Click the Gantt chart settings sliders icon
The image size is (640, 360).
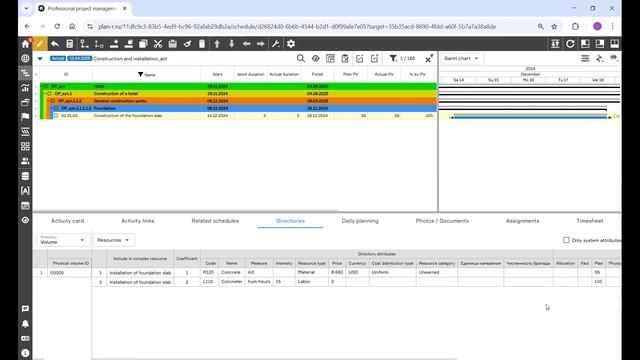click(x=585, y=59)
